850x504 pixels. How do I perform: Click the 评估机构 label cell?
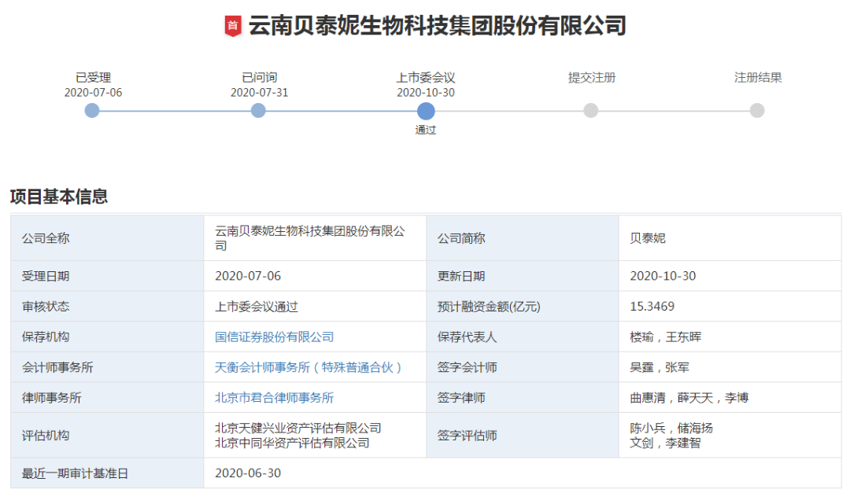[x=107, y=436]
